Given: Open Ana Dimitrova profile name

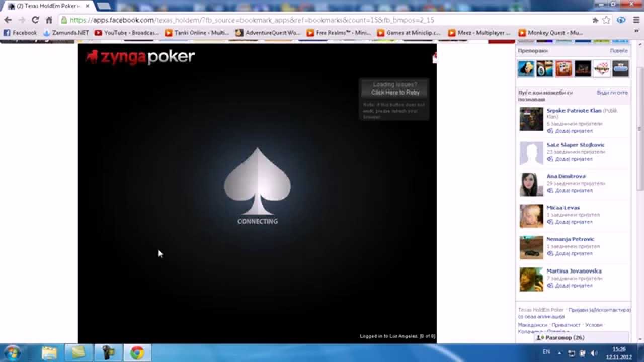Looking at the screenshot, I should coord(566,176).
